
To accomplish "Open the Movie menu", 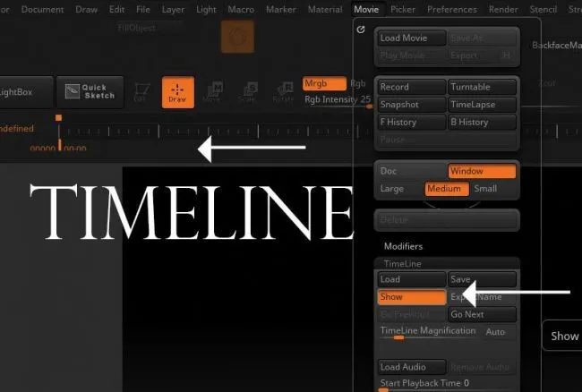I will click(x=366, y=9).
